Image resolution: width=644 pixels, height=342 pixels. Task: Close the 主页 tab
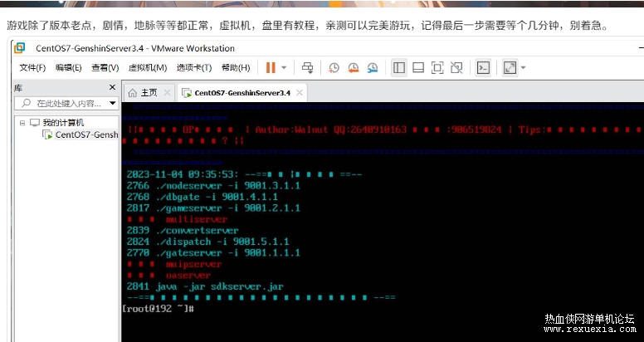[167, 92]
